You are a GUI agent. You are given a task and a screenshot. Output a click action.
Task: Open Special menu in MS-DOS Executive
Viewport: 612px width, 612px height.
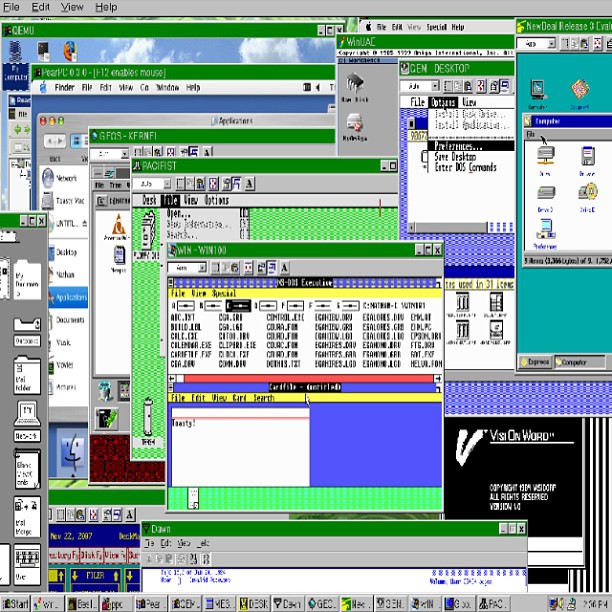[224, 294]
